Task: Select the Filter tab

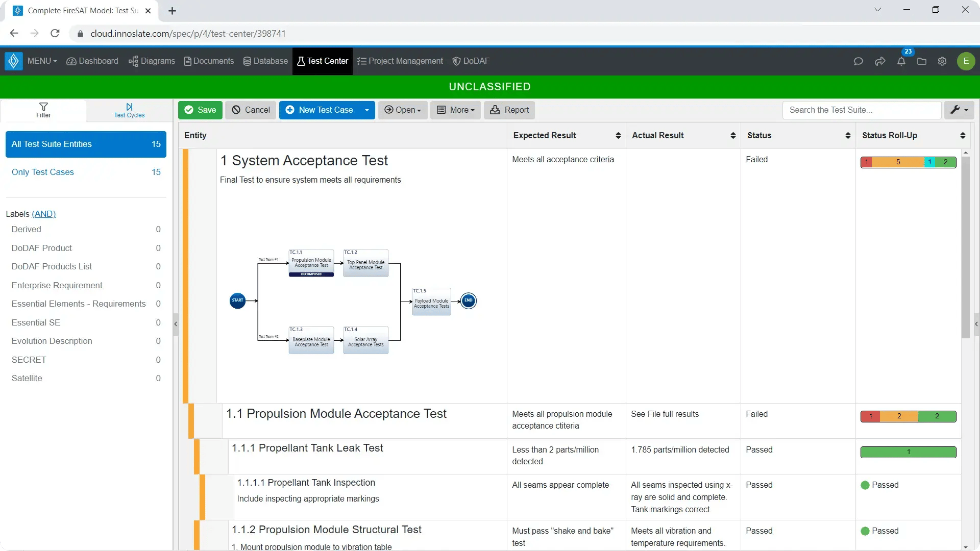Action: tap(43, 110)
